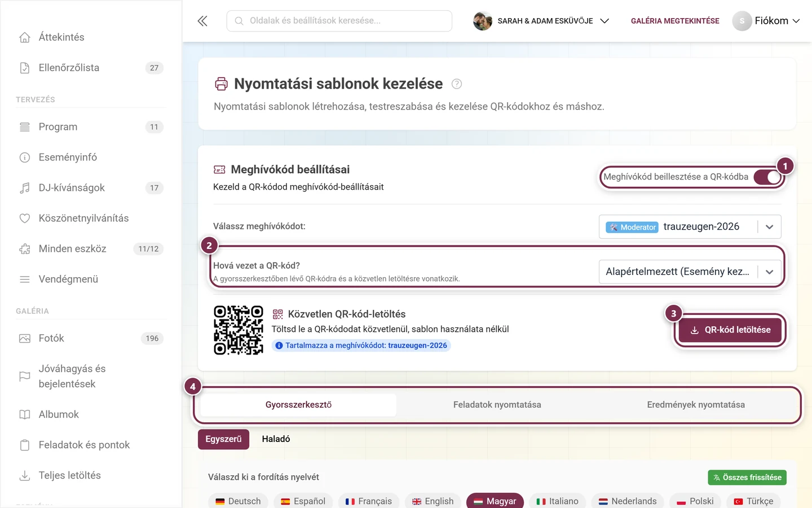Viewport: 812px width, 508px height.
Task: Collapse the sidebar with double-chevron icon
Action: 202,21
